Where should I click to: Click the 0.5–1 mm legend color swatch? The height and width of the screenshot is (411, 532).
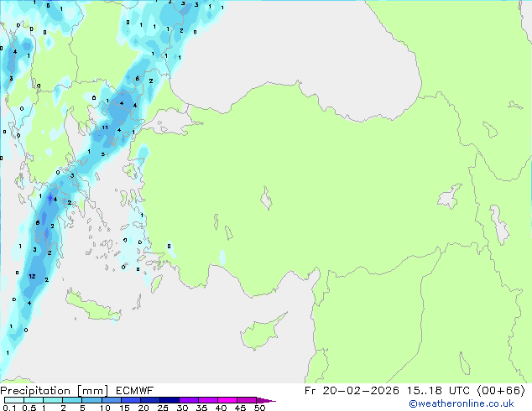[34, 400]
